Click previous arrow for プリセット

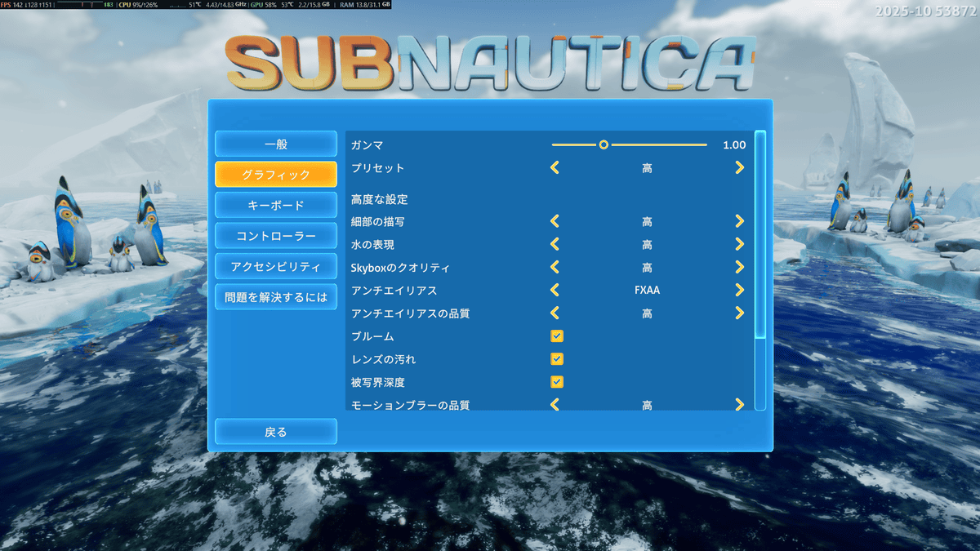(555, 167)
